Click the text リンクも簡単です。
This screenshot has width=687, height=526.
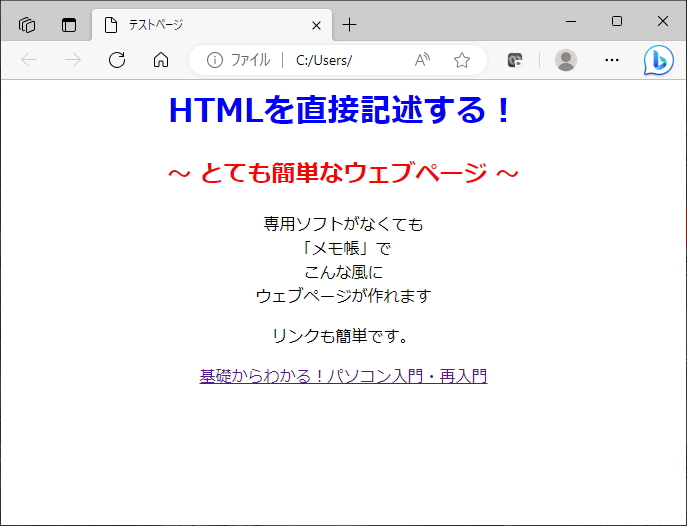coord(340,336)
